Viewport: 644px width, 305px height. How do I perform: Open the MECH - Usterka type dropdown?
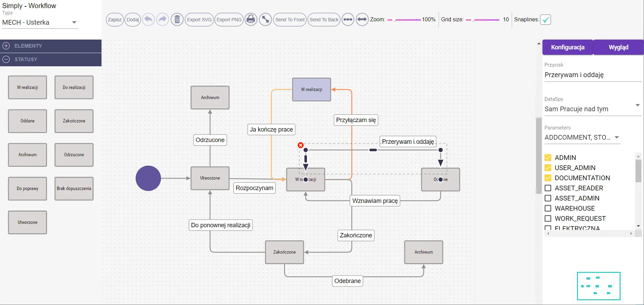[x=74, y=22]
